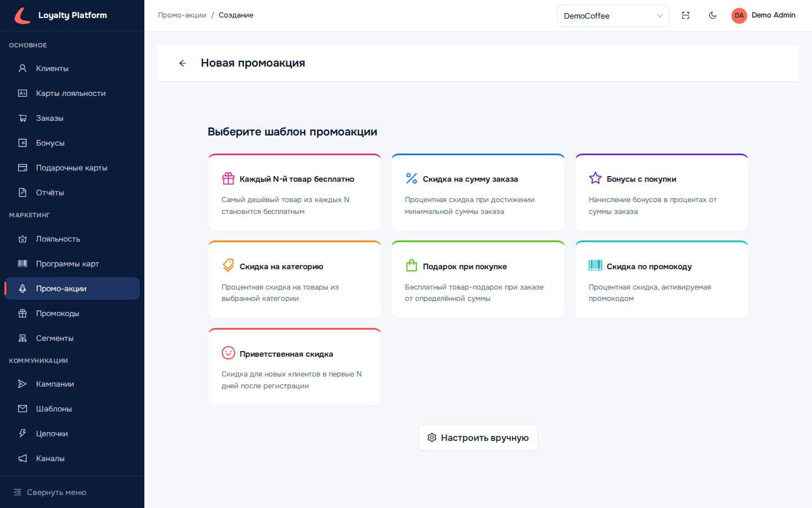The height and width of the screenshot is (508, 812).
Task: Select the barcode icon of Скидка по промокоду
Action: (595, 266)
